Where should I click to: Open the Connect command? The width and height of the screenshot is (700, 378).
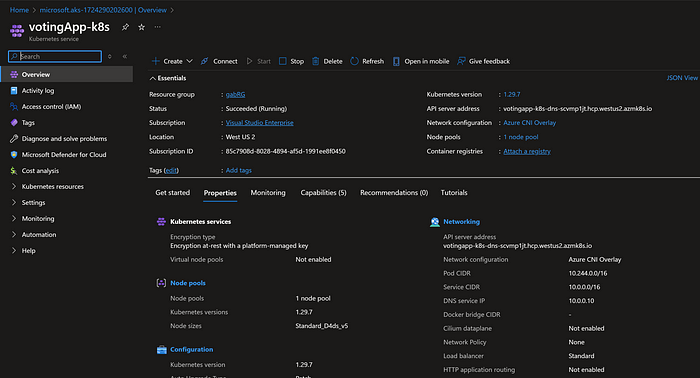coord(219,61)
